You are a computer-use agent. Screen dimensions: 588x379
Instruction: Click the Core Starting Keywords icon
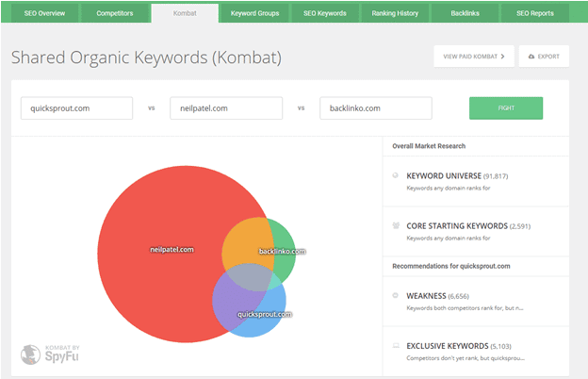[396, 225]
